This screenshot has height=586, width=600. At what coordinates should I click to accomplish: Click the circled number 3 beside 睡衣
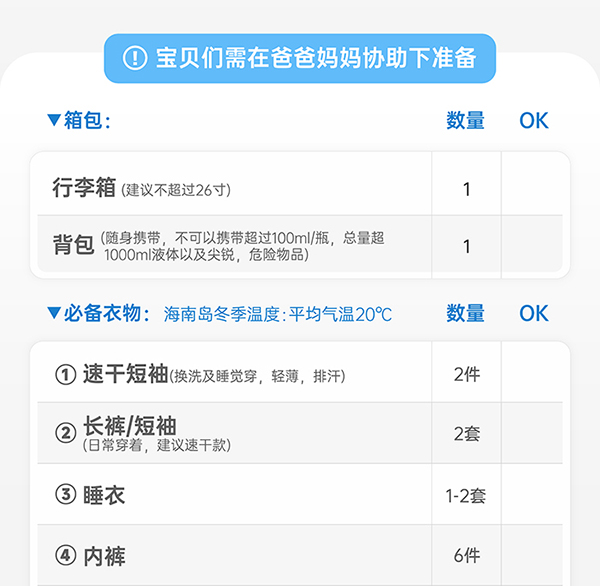click(x=65, y=494)
